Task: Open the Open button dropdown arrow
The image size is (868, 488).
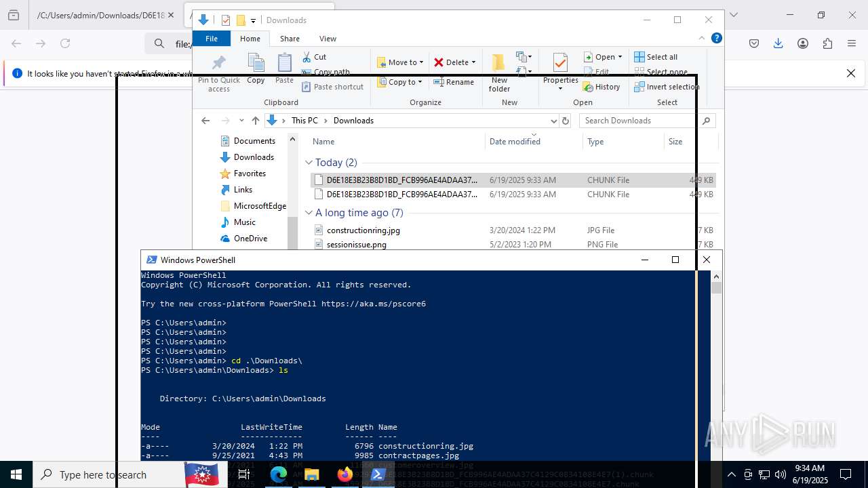Action: [620, 57]
